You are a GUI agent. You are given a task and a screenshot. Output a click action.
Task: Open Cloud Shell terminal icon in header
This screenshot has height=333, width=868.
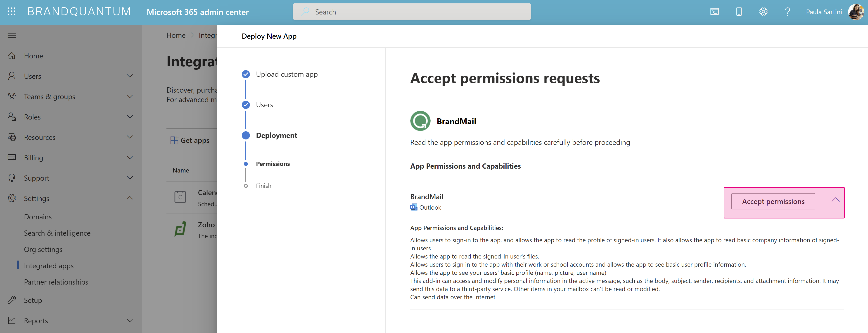click(714, 12)
